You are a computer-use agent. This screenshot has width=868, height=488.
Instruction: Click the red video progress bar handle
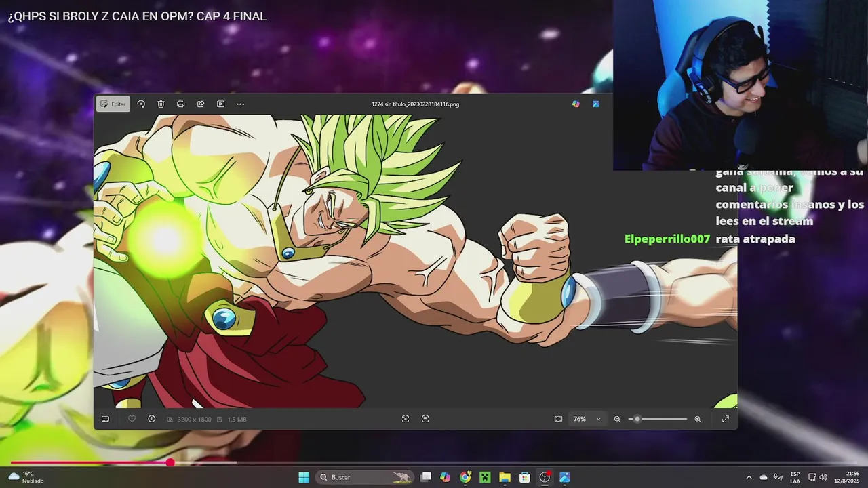coord(170,462)
